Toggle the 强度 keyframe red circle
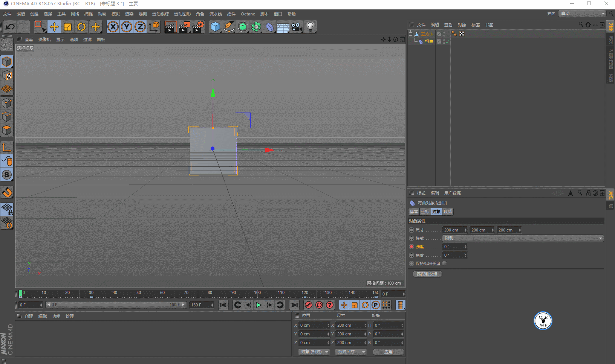The width and height of the screenshot is (615, 364). point(412,247)
